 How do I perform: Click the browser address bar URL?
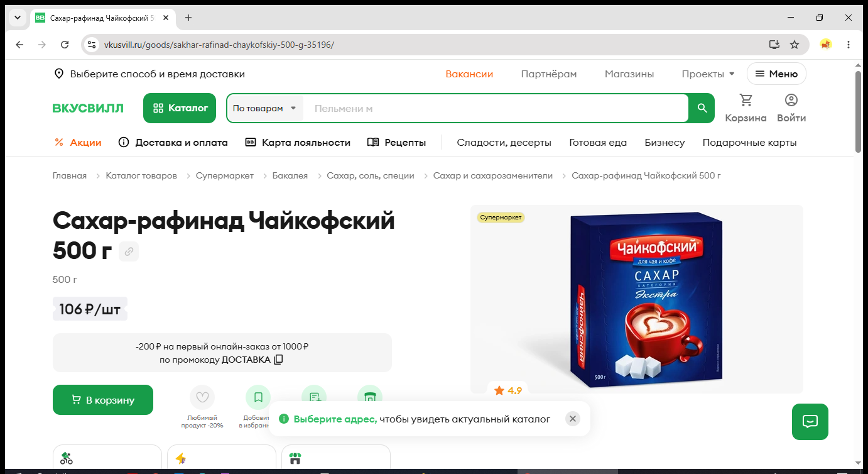(219, 45)
